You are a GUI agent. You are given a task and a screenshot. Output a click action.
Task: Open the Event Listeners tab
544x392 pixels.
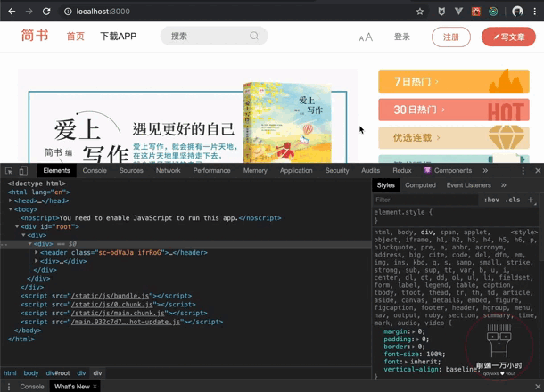point(468,185)
